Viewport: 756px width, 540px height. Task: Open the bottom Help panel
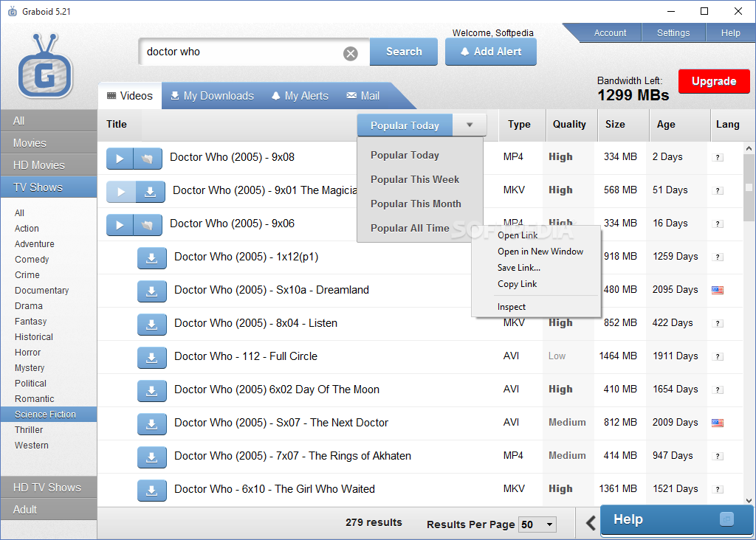(677, 520)
